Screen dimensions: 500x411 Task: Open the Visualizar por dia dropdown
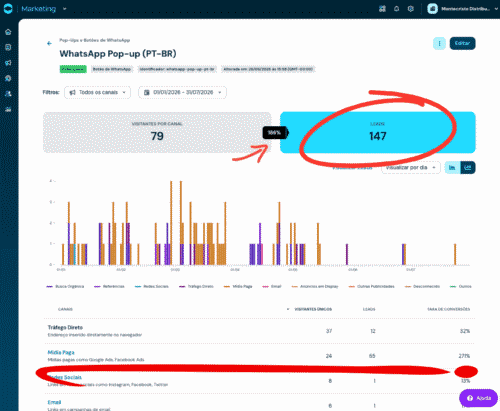tap(411, 168)
